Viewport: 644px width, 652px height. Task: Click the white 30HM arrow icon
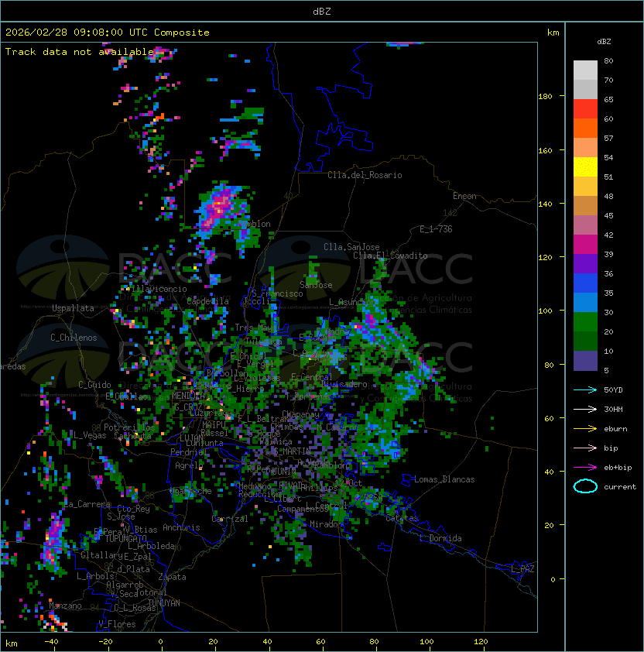(x=585, y=409)
